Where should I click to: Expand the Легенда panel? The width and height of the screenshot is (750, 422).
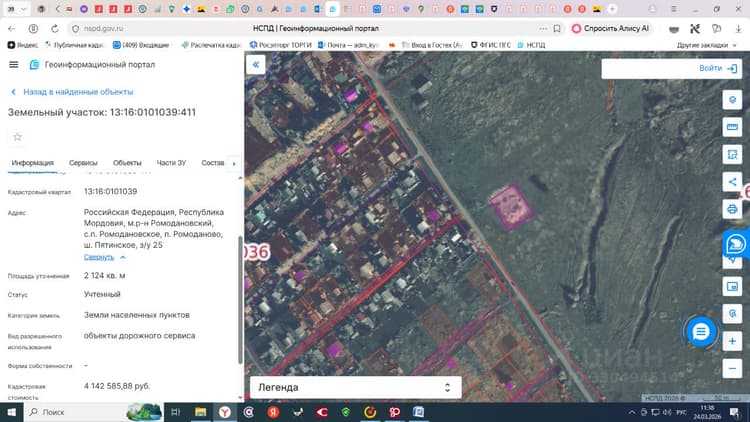pyautogui.click(x=355, y=387)
